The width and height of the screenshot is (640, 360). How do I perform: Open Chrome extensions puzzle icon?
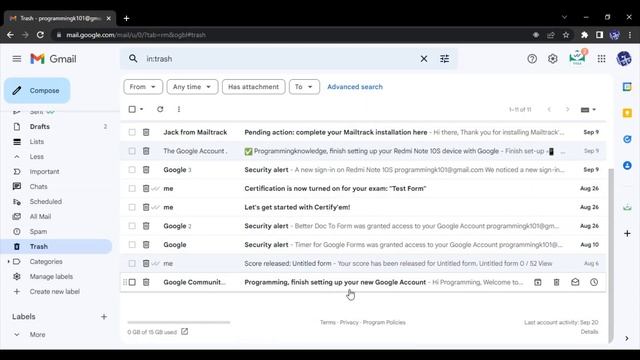[x=584, y=35]
